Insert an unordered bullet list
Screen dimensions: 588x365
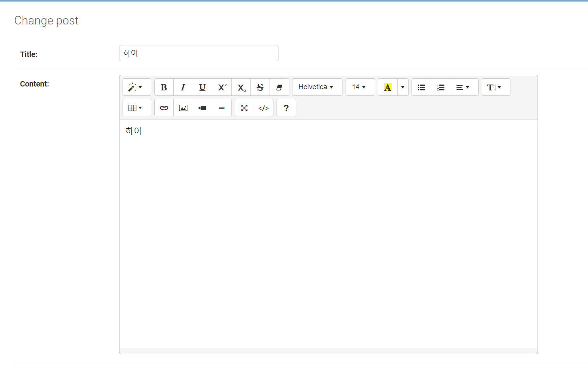coord(421,87)
